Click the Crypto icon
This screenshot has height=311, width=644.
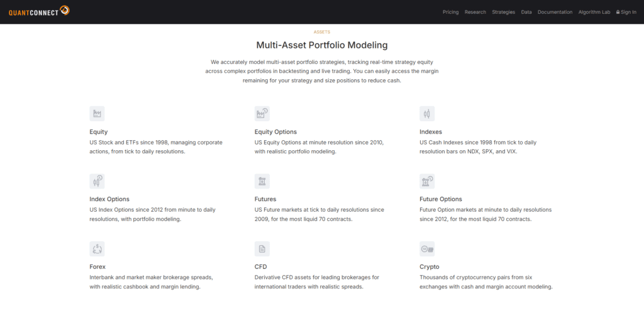coord(427,249)
